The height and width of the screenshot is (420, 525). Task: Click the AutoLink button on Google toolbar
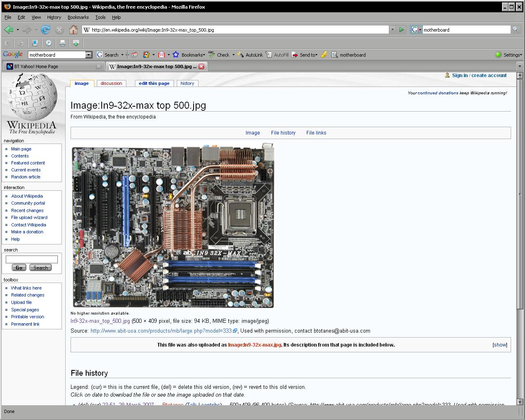250,55
